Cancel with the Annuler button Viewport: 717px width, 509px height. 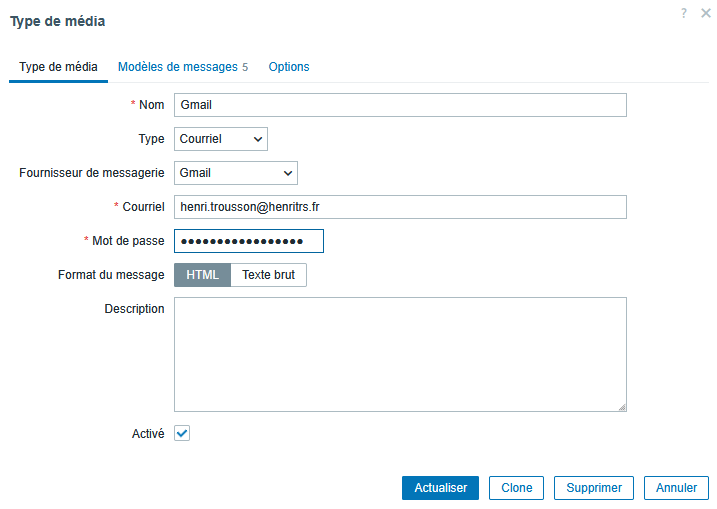coord(676,488)
